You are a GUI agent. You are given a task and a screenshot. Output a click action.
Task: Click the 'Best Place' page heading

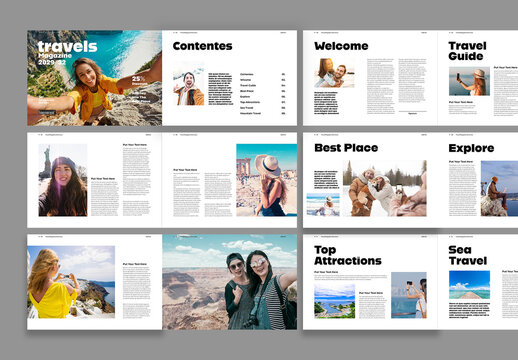pos(346,148)
